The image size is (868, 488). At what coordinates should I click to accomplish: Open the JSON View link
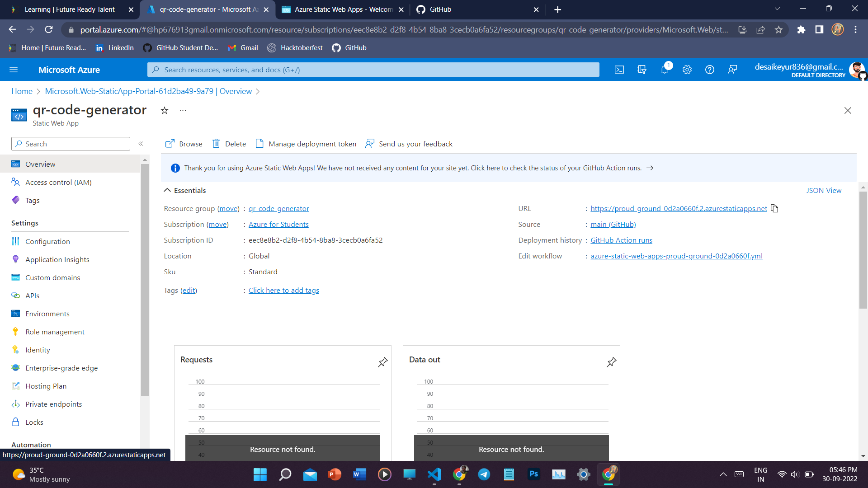(x=824, y=190)
